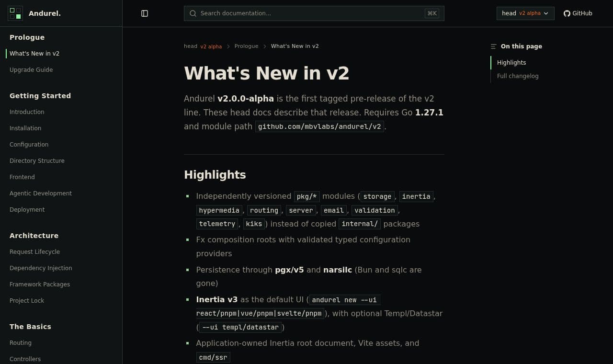Navigate to Routing under The Basics
613x364 pixels.
(21, 343)
